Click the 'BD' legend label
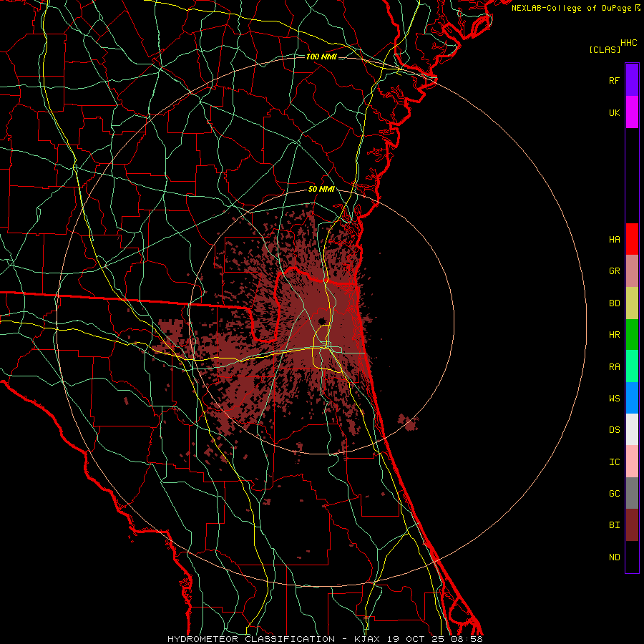644x644 pixels. click(x=614, y=303)
